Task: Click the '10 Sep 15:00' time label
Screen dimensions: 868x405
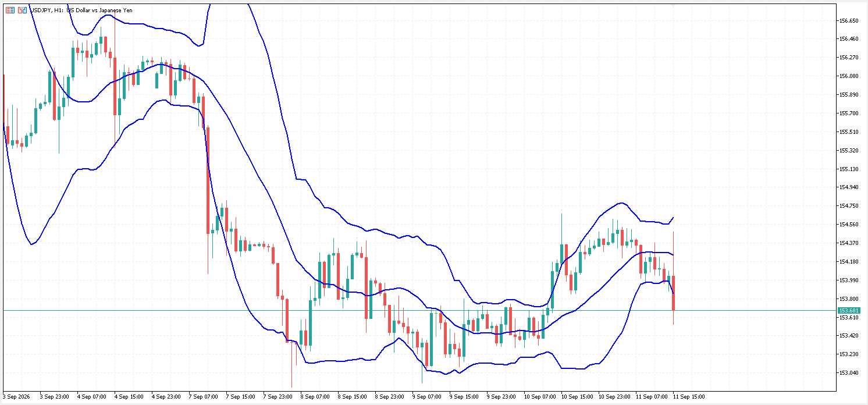Action: tap(577, 397)
